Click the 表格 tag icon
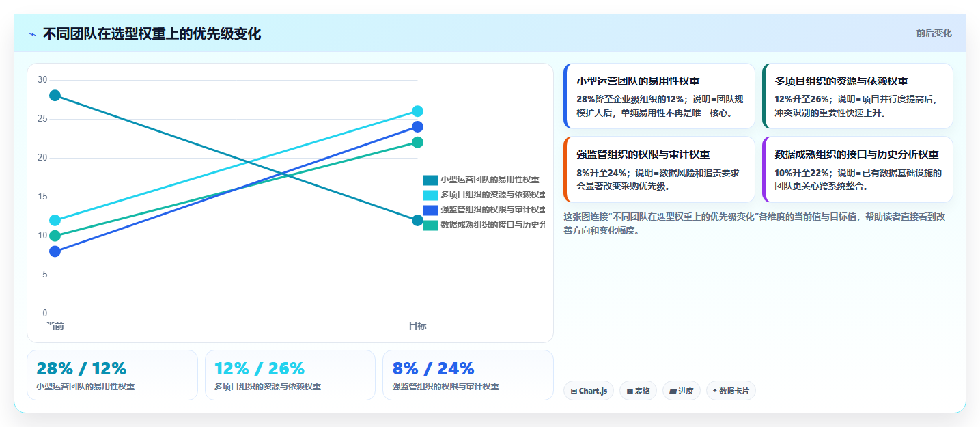This screenshot has width=980, height=427. click(x=630, y=391)
